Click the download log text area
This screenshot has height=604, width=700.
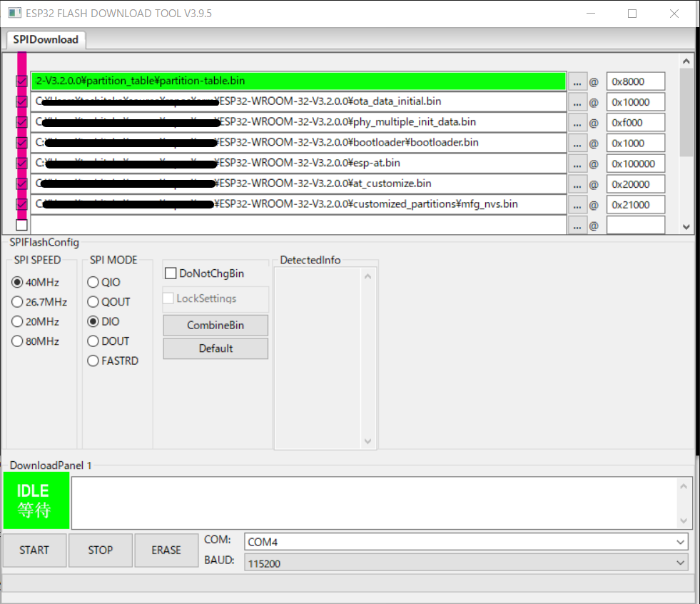coord(375,503)
